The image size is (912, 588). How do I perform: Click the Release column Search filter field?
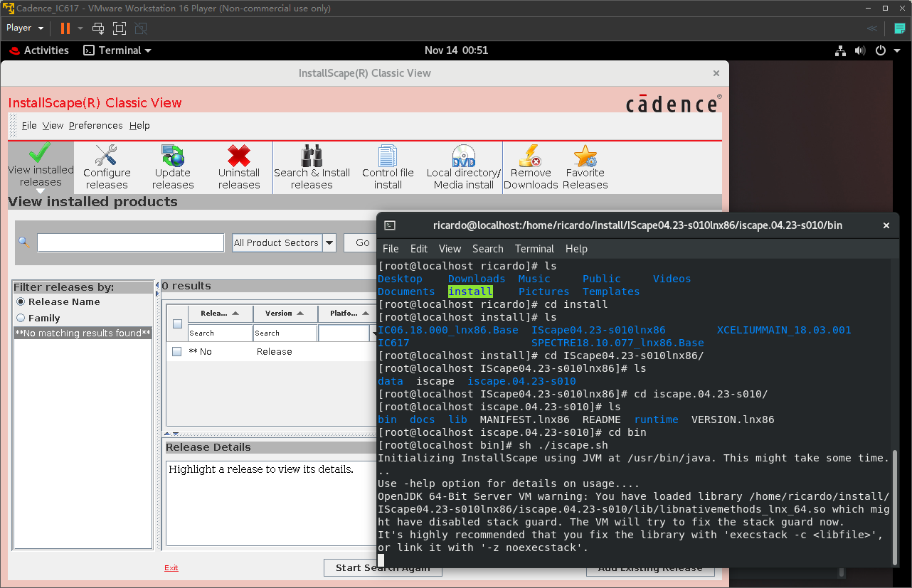(x=220, y=333)
